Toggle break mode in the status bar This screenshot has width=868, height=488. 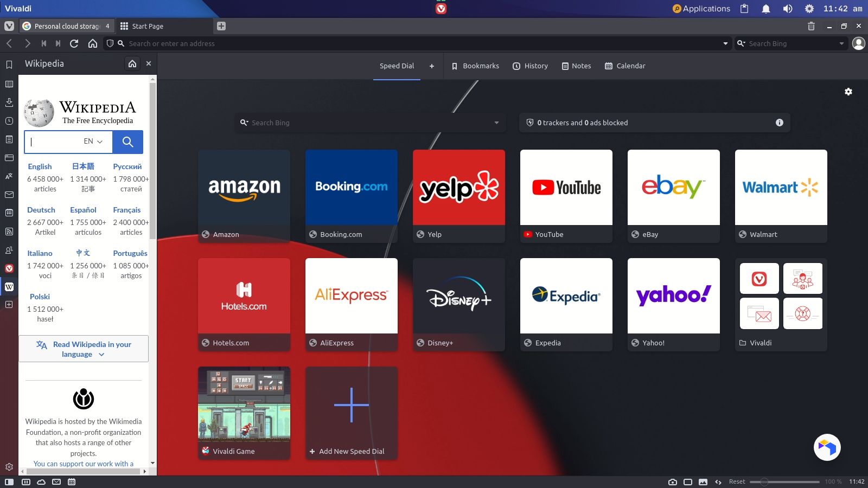click(25, 481)
